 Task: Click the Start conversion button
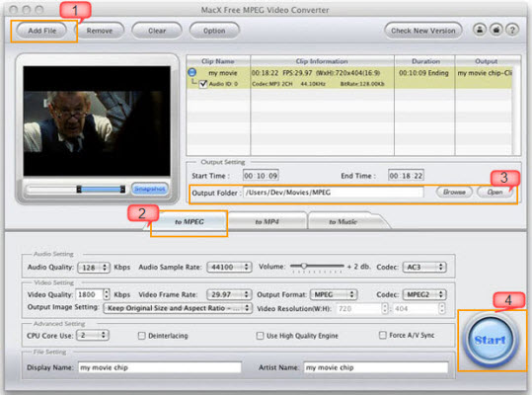(x=490, y=340)
